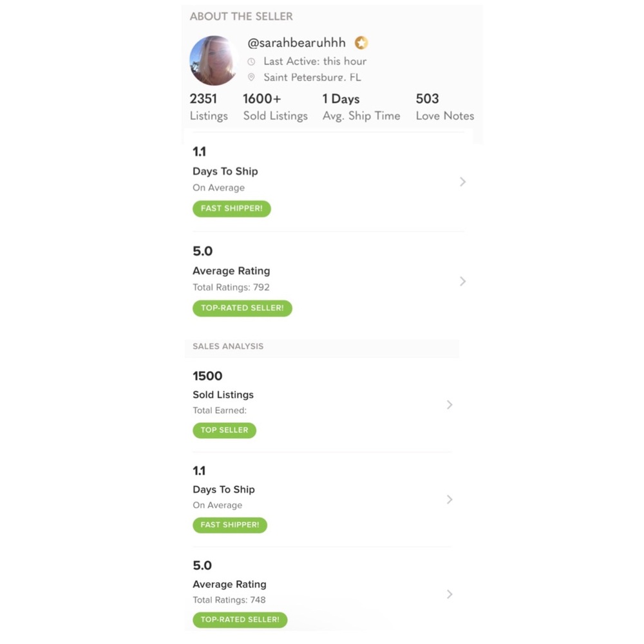Open chevron for Average Rating with 748 ratings
Screen dimensions: 644x644
pos(450,594)
